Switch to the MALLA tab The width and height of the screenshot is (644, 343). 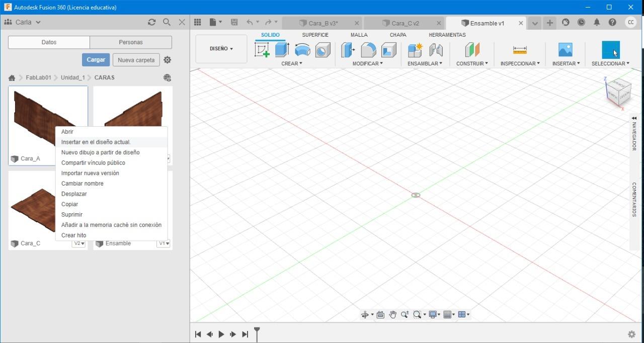pos(359,35)
